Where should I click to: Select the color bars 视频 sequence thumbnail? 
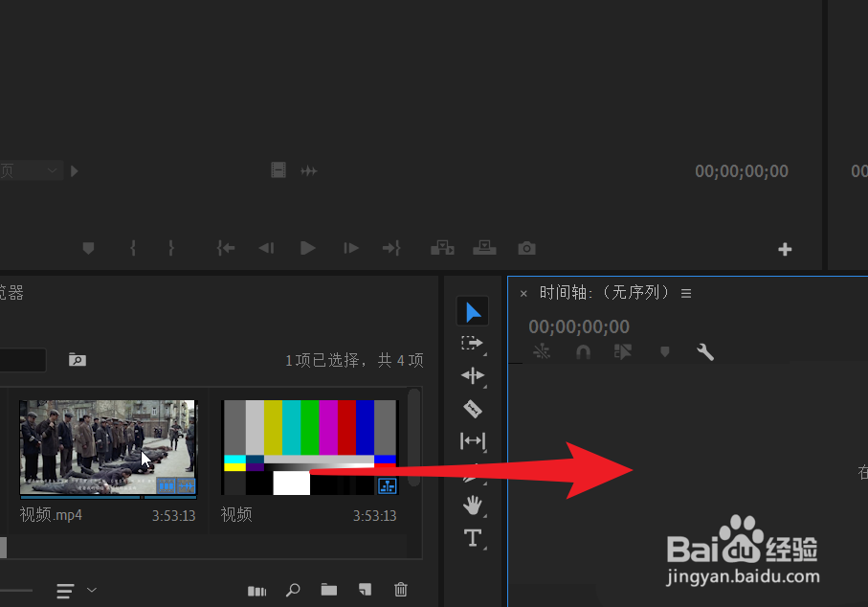[309, 447]
